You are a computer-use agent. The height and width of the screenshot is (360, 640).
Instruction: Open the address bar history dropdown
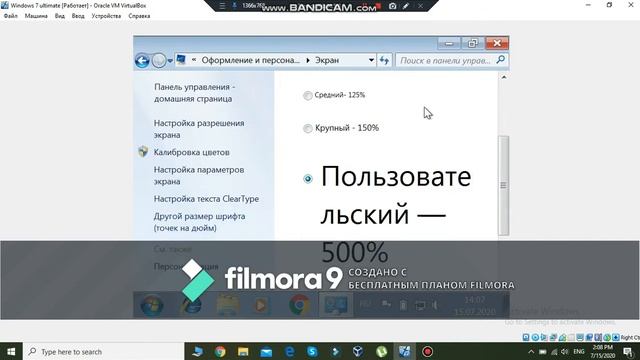tap(371, 60)
